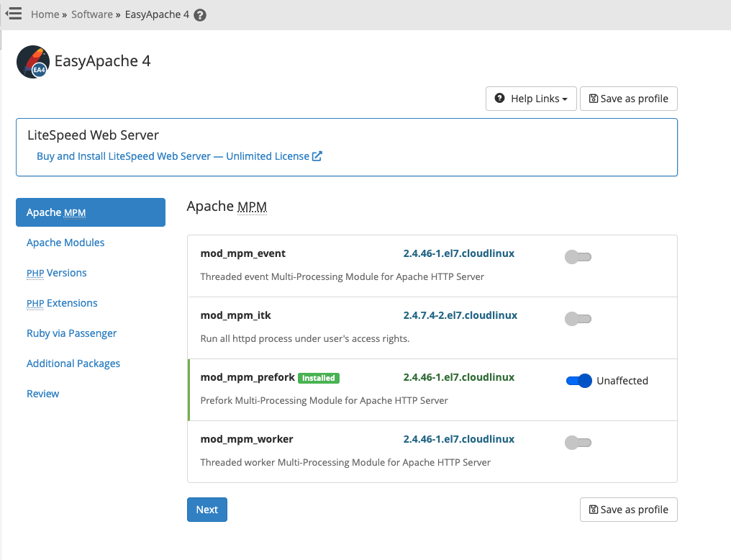Click the Apache MPM section heading

click(x=227, y=206)
